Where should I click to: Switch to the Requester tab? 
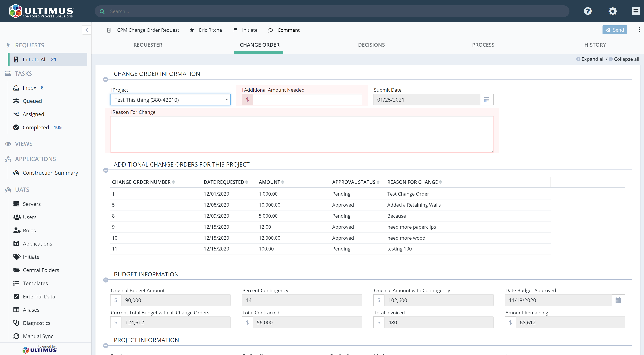point(148,45)
